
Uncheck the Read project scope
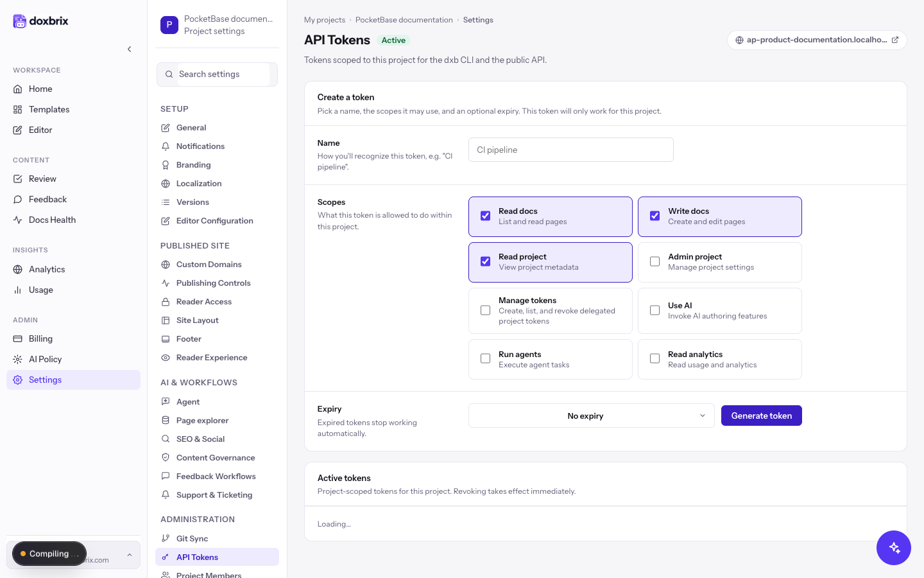pos(486,261)
